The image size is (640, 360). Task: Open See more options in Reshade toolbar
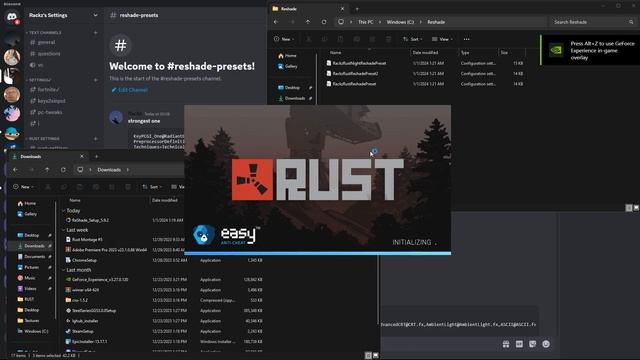tap(467, 39)
